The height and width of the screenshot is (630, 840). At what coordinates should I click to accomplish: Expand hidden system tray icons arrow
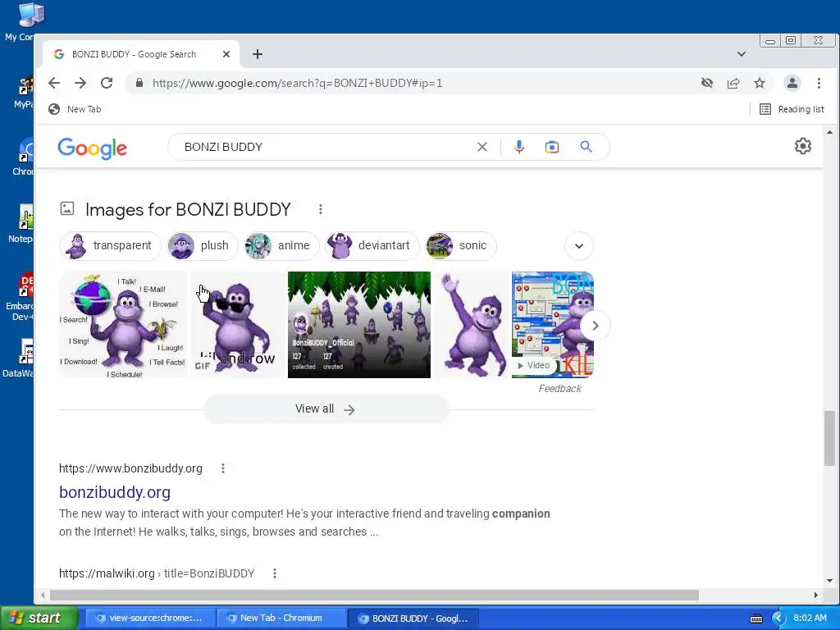click(778, 619)
